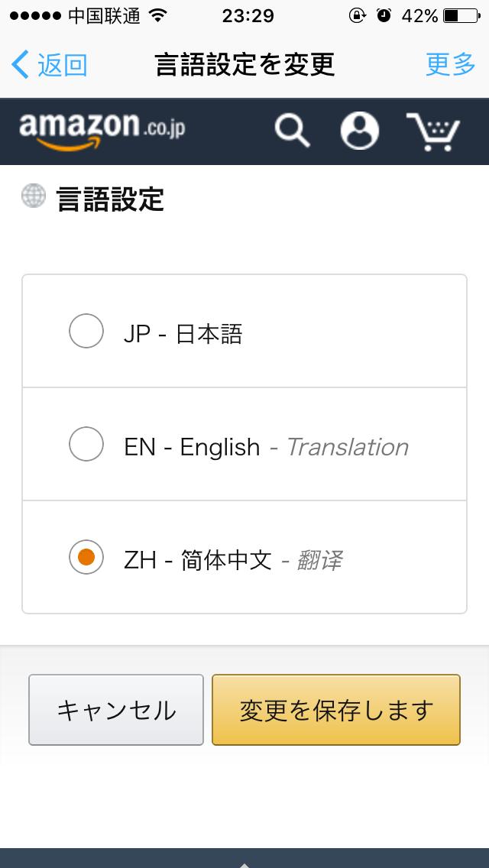Click the back chevron icon in navigation bar

[x=17, y=66]
